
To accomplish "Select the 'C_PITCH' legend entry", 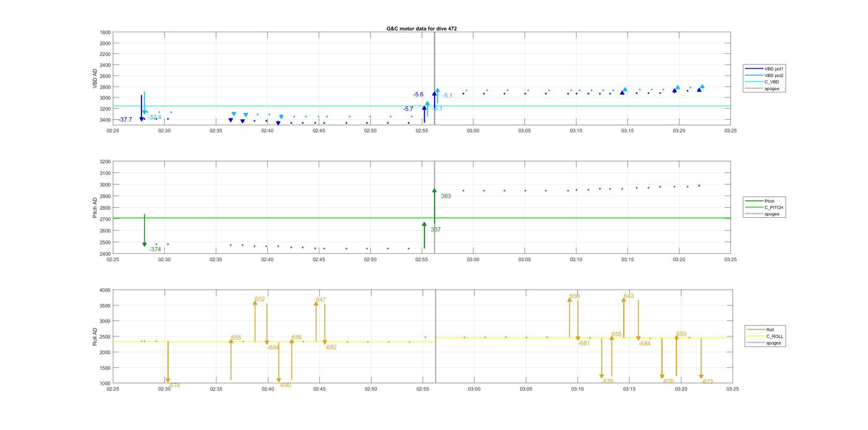I will point(764,208).
